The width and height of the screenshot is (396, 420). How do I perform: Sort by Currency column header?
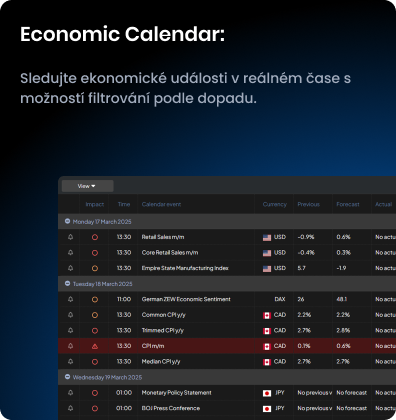[x=274, y=204]
